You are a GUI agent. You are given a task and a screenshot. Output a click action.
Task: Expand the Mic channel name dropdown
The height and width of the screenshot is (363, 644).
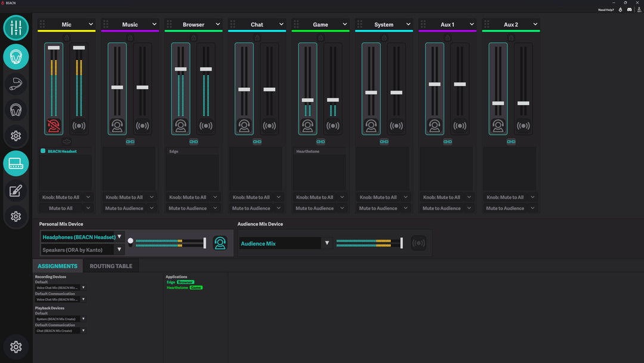point(91,24)
